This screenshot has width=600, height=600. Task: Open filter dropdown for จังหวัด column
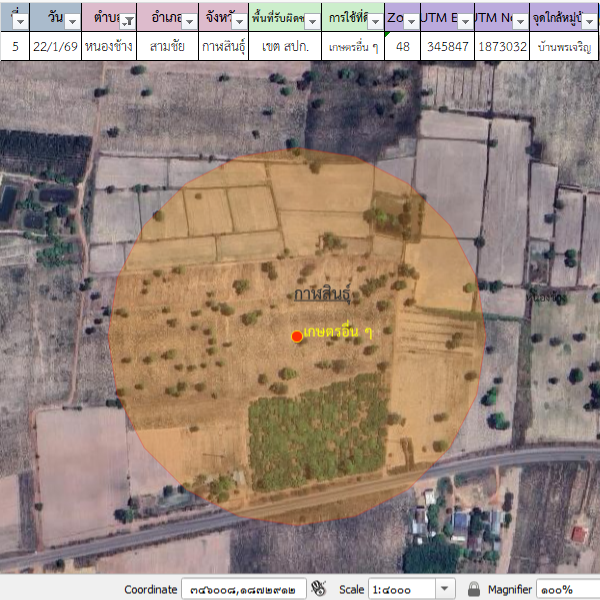tap(238, 21)
